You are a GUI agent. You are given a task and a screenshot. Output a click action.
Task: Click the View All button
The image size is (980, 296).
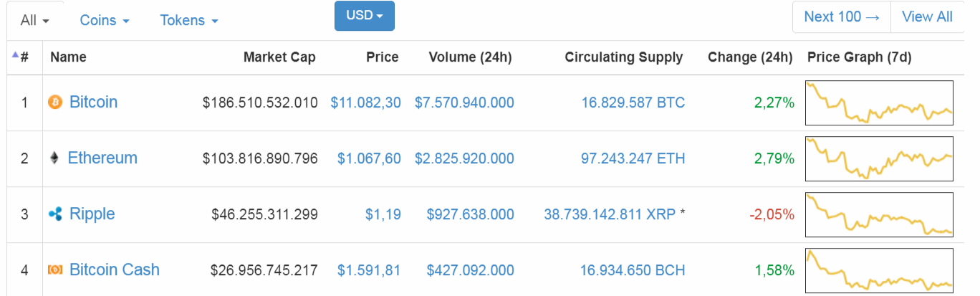click(x=927, y=16)
